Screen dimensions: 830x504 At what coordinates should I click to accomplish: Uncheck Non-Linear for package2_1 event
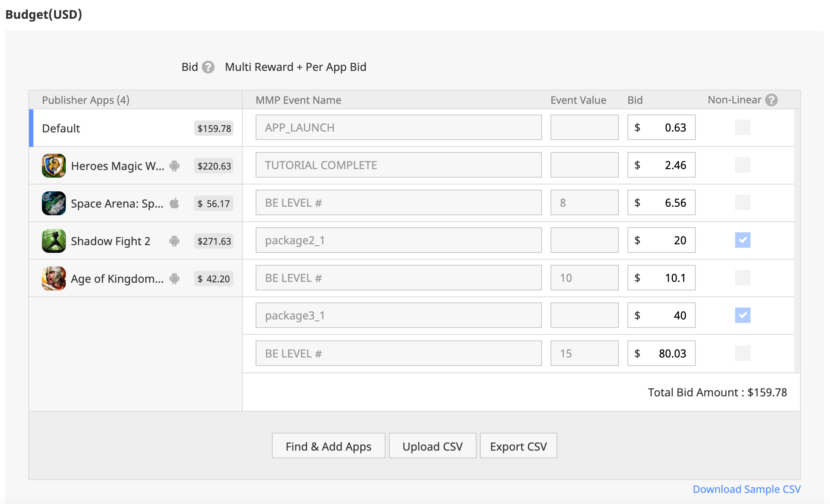742,240
